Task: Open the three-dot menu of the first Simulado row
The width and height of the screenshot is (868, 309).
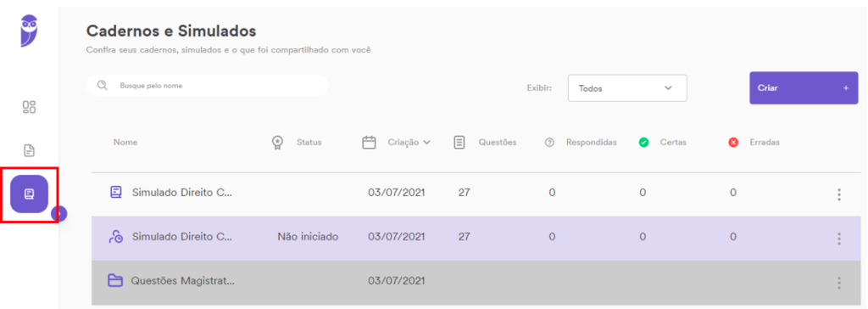Action: pyautogui.click(x=839, y=194)
